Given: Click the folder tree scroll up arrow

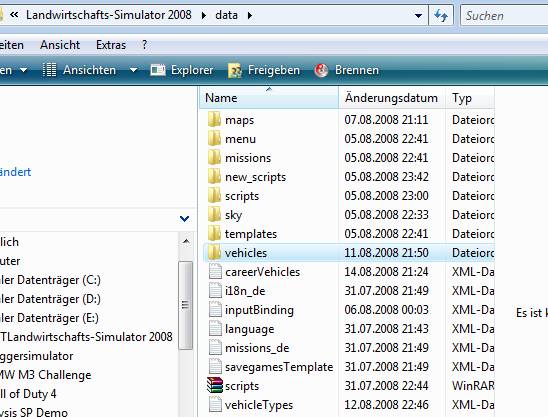Looking at the screenshot, I should [186, 241].
